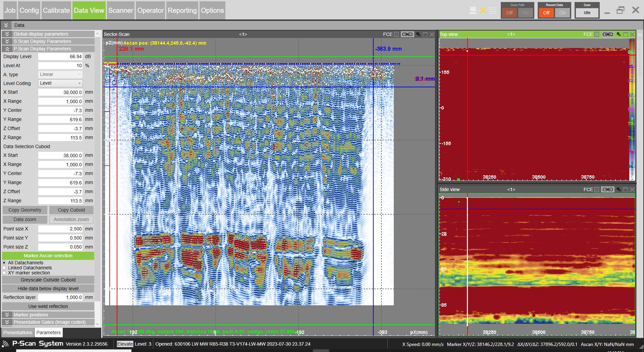
Task: Open the Level Coding dropdown
Action: click(x=60, y=83)
